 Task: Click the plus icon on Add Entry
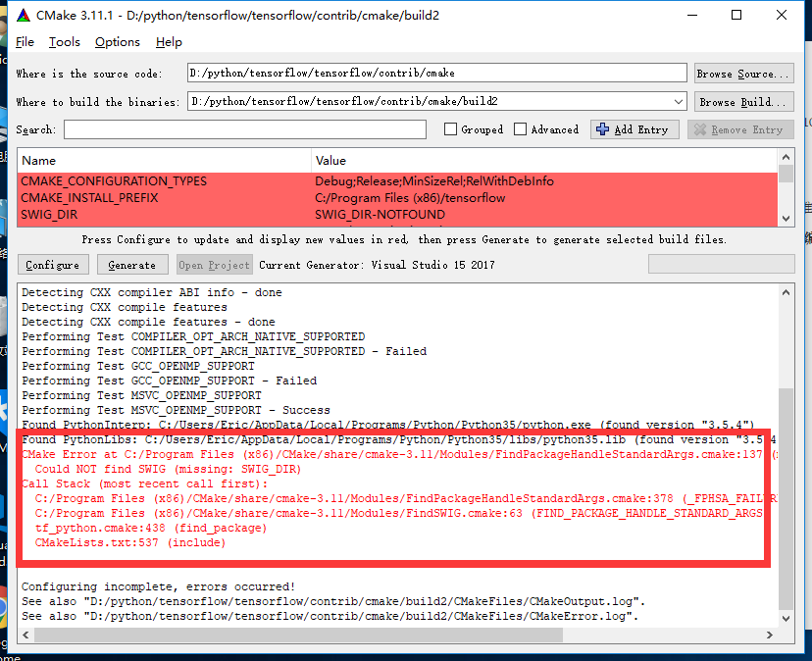602,129
